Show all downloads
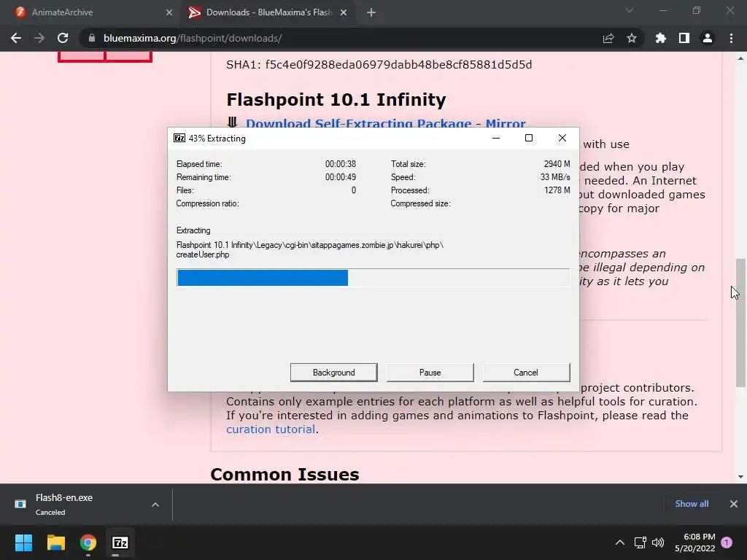The height and width of the screenshot is (560, 747). coord(692,503)
